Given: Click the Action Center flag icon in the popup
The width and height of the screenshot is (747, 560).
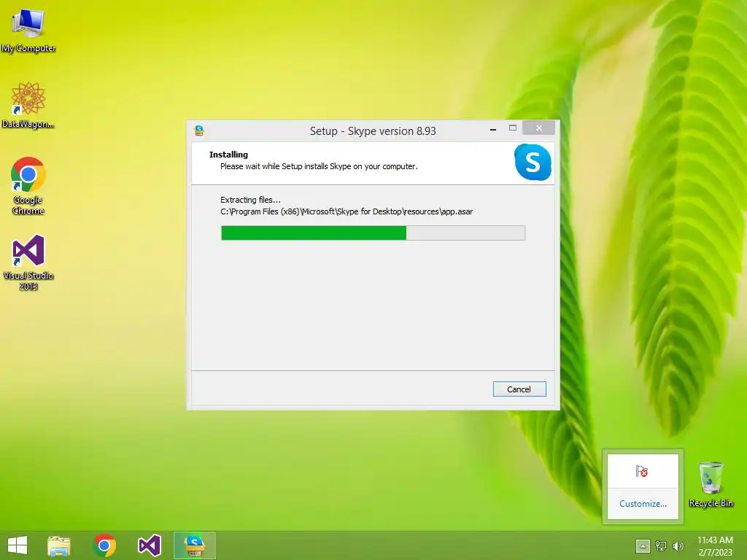Looking at the screenshot, I should tap(642, 472).
